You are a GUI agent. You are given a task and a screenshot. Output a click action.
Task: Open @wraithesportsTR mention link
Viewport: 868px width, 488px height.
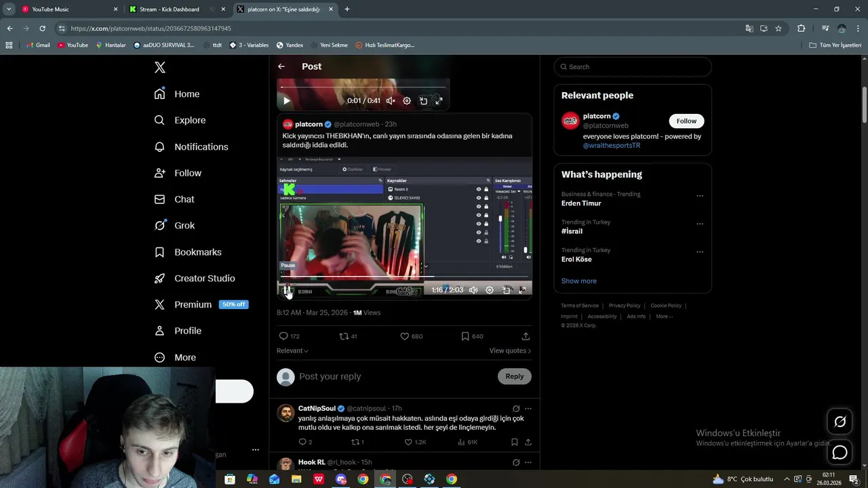point(612,145)
